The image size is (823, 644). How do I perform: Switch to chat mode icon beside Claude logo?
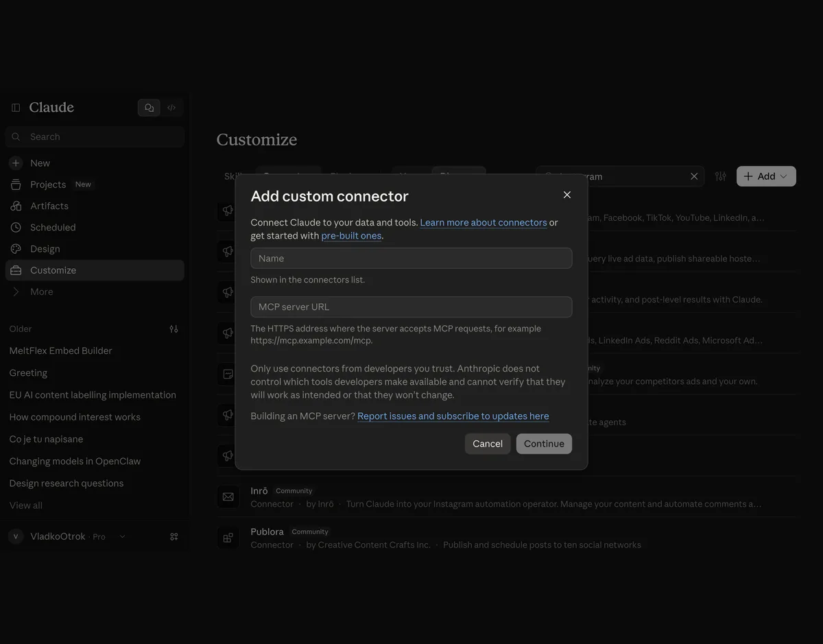(149, 108)
